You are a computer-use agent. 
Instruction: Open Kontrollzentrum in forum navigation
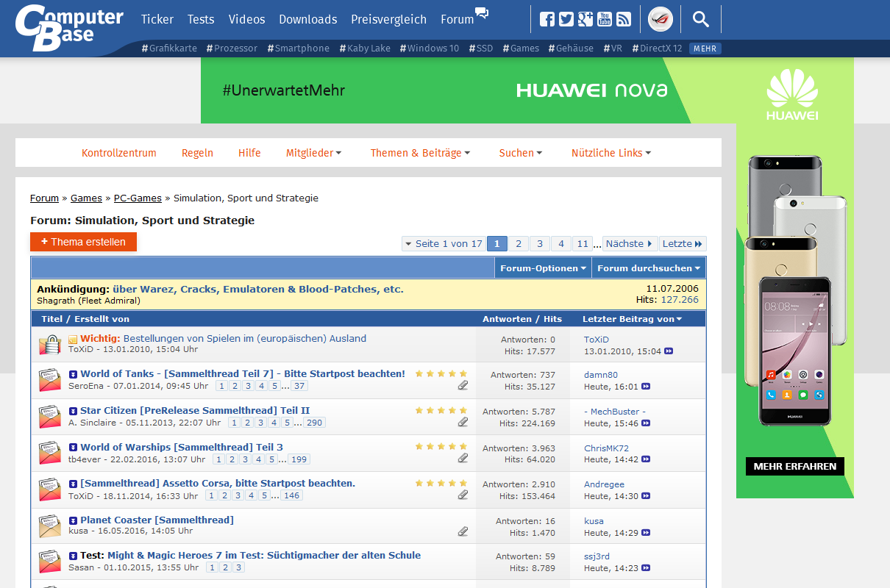pos(119,153)
